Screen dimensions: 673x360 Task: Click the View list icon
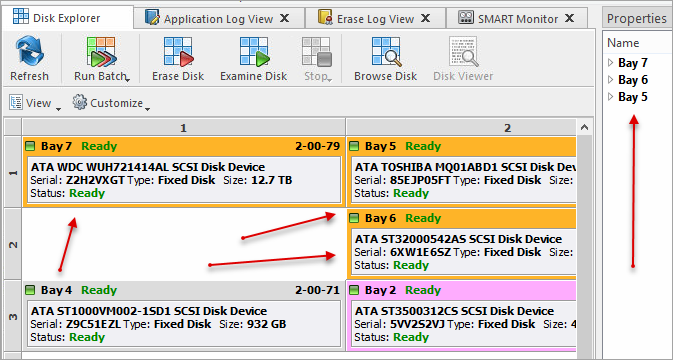point(16,103)
